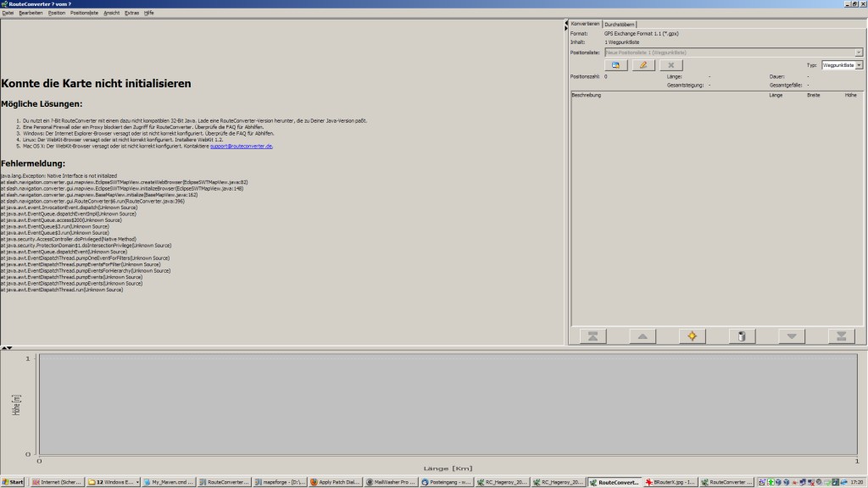The width and height of the screenshot is (868, 488).
Task: Open the Extras menu
Action: (x=131, y=14)
